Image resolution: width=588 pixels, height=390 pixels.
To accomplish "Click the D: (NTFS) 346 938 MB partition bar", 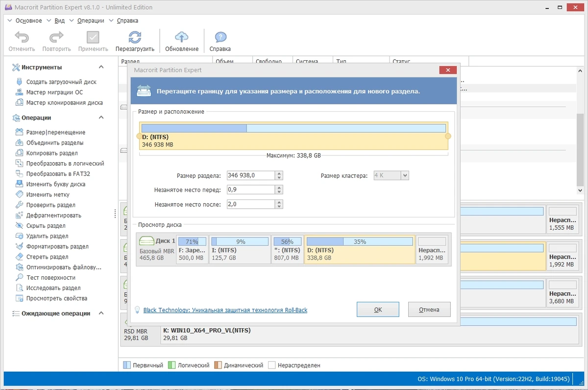I will pyautogui.click(x=294, y=136).
